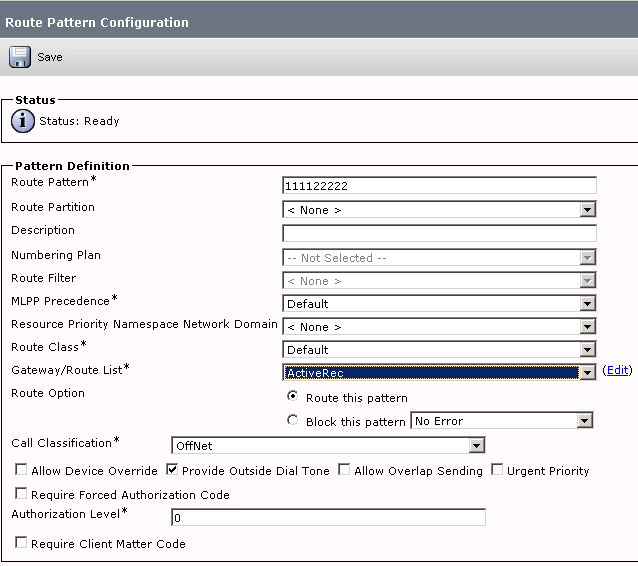Image resolution: width=638 pixels, height=566 pixels.
Task: Select the Block this pattern radio button
Action: [x=292, y=420]
